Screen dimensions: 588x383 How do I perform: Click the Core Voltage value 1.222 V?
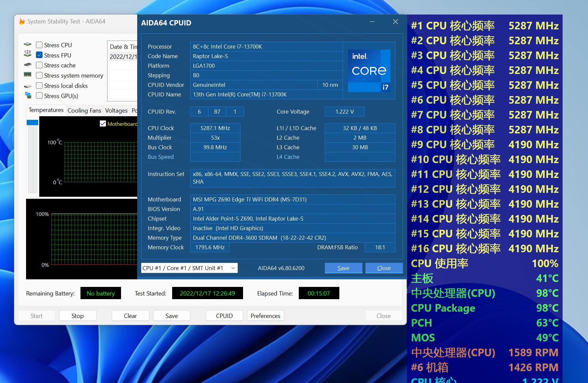coord(345,112)
